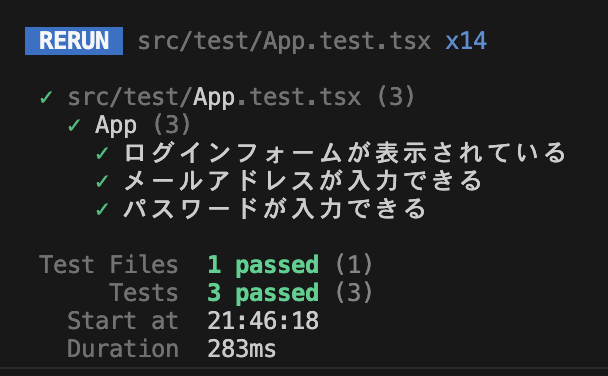The image size is (608, 376).
Task: Click checkmark next to ログインフォームが表示されている
Action: click(102, 153)
